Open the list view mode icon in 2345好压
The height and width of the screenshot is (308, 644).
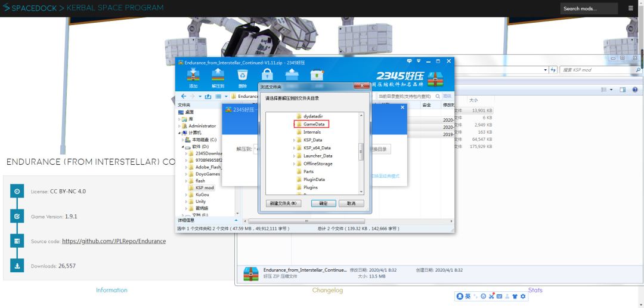click(218, 96)
